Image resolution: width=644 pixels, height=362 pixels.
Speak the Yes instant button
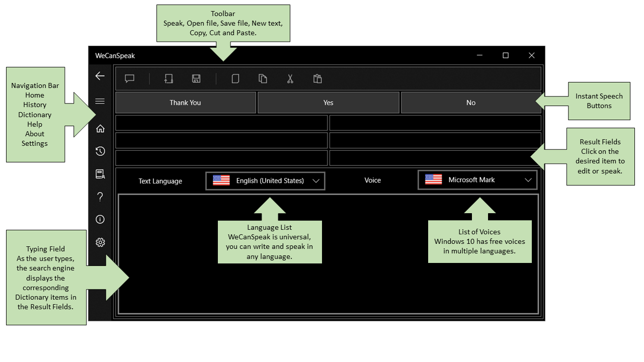328,103
